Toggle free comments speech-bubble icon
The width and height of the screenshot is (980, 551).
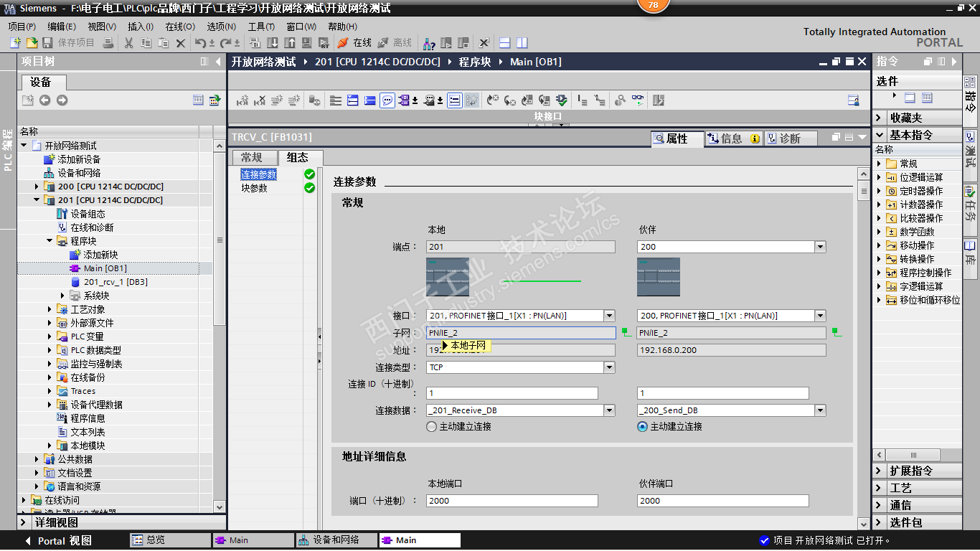387,100
